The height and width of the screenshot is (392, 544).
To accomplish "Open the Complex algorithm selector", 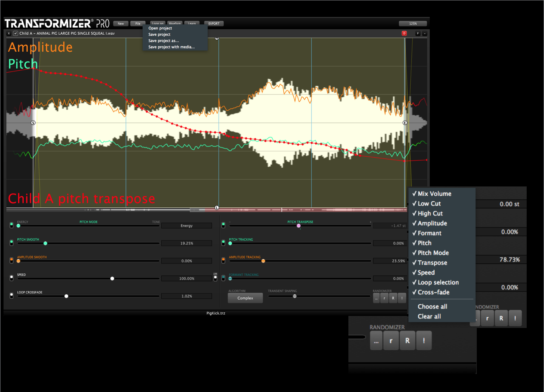I will pyautogui.click(x=245, y=298).
